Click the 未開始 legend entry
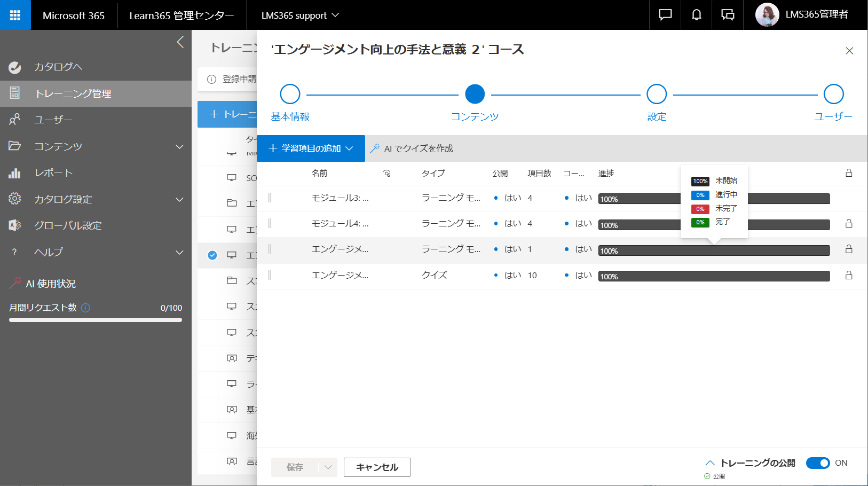 point(714,181)
